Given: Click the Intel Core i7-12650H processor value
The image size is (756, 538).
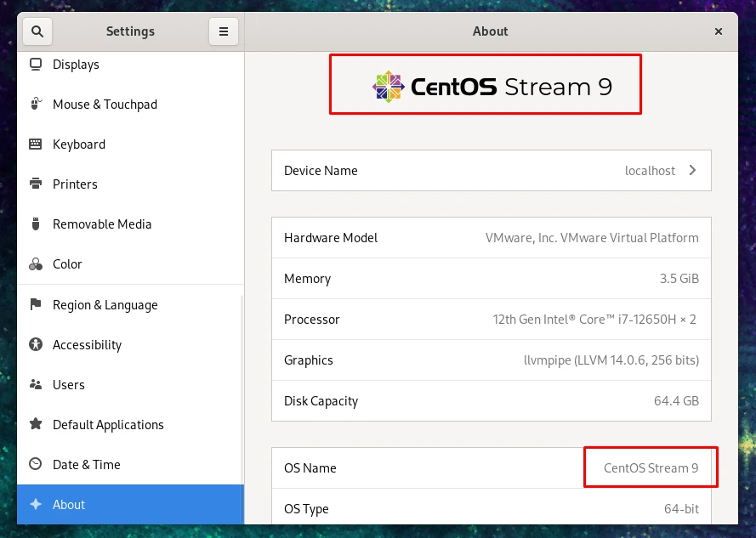Looking at the screenshot, I should point(594,319).
